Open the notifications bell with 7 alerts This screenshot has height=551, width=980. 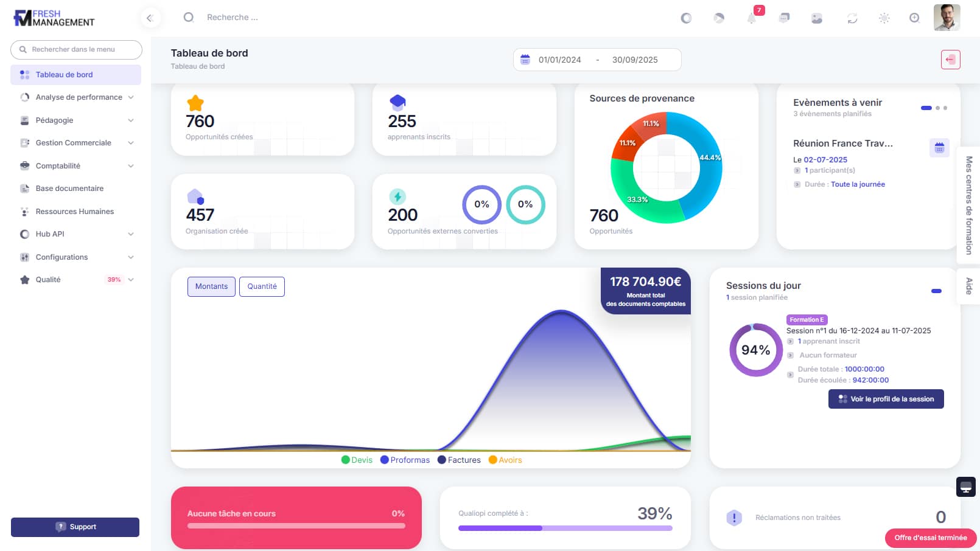click(752, 18)
